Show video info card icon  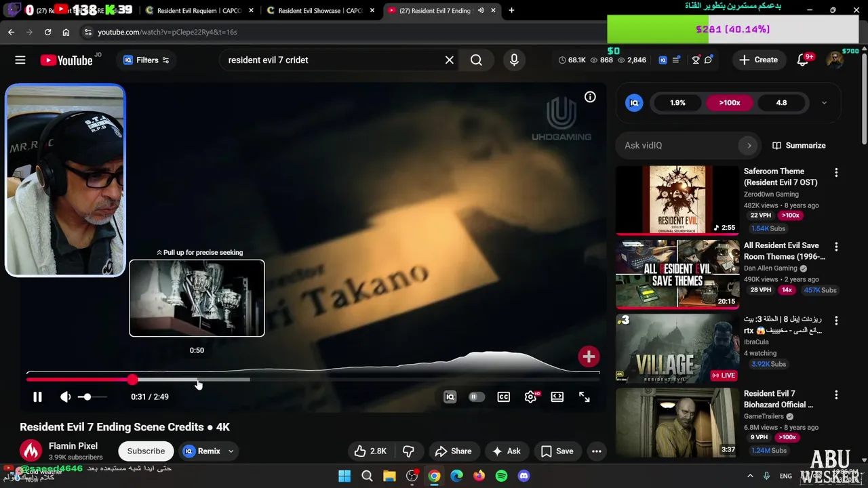590,97
